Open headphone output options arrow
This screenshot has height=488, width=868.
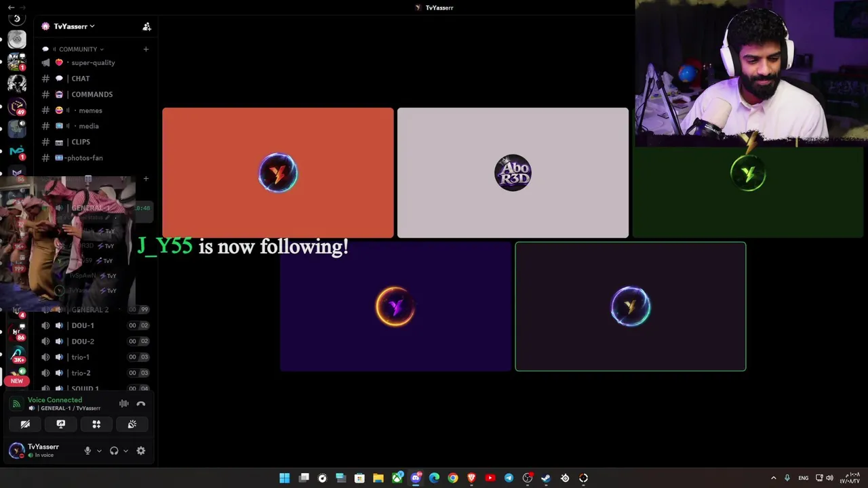tap(125, 451)
